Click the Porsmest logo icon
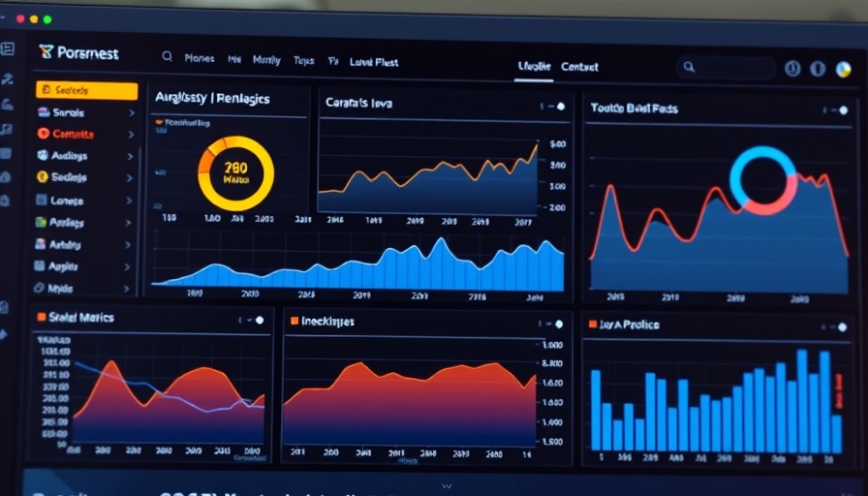The image size is (868, 496). [45, 52]
